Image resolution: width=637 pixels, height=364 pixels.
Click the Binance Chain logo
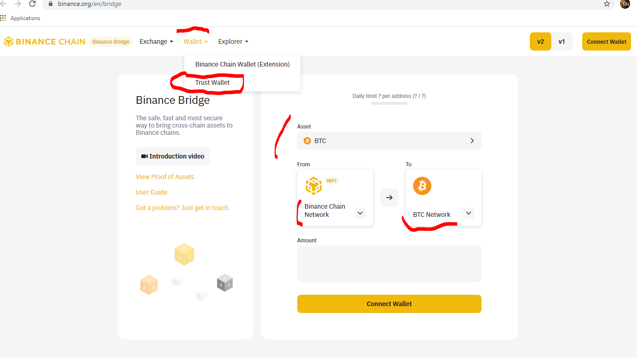44,41
